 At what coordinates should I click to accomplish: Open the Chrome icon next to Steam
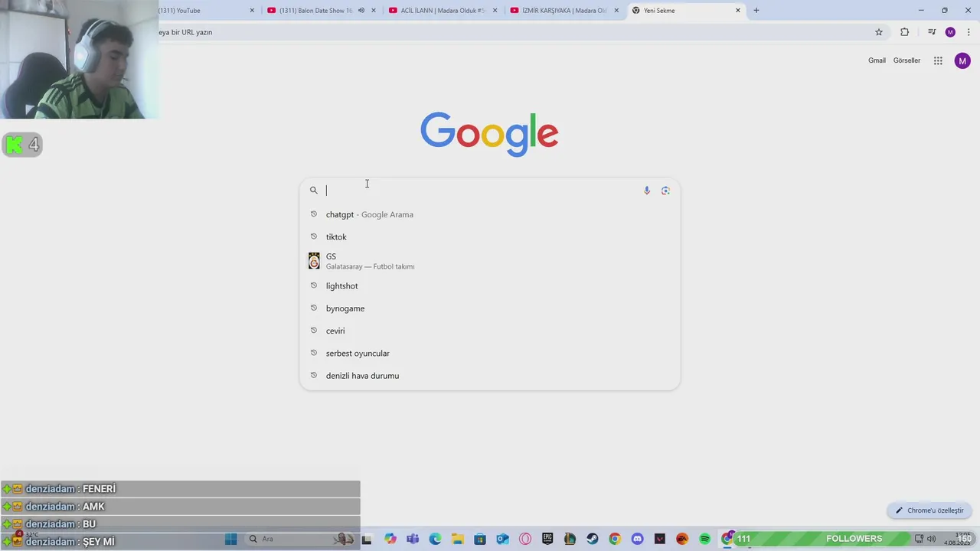pos(614,539)
